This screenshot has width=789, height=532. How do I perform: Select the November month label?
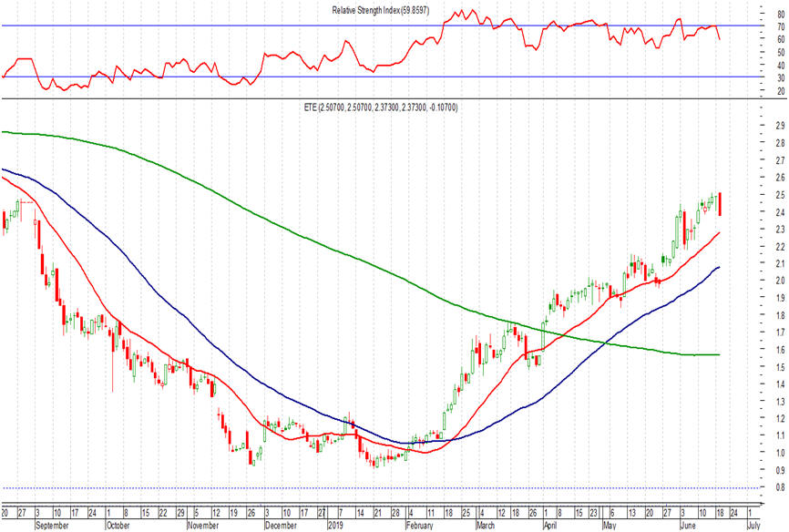point(203,526)
